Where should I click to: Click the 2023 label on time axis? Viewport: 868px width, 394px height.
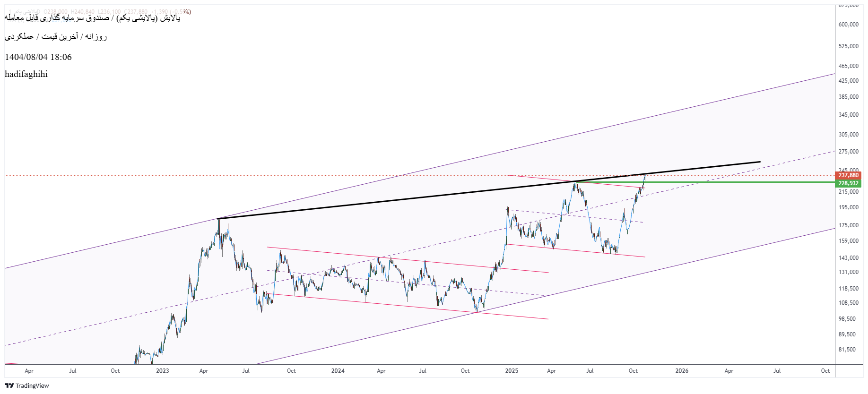click(x=162, y=371)
